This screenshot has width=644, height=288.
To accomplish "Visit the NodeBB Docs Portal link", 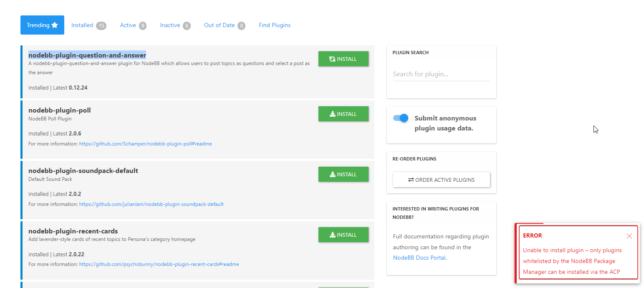I will click(419, 258).
